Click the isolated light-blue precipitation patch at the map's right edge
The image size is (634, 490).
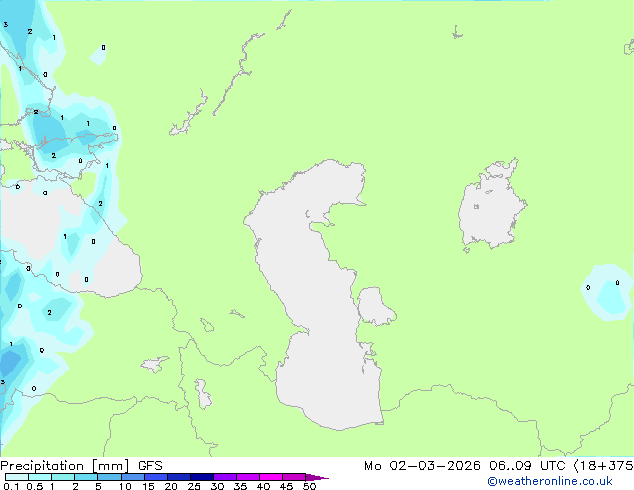[608, 292]
